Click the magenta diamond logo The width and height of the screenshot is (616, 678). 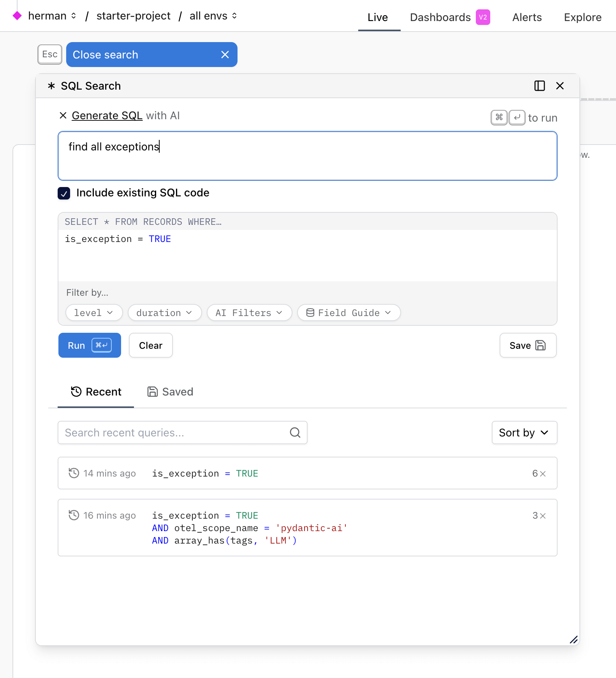click(x=17, y=16)
